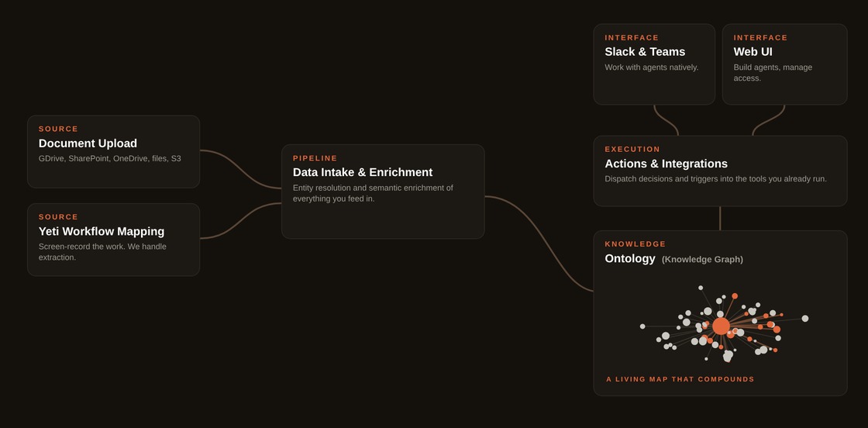868x428 pixels.
Task: Click the Web UI interface card
Action: (x=785, y=64)
